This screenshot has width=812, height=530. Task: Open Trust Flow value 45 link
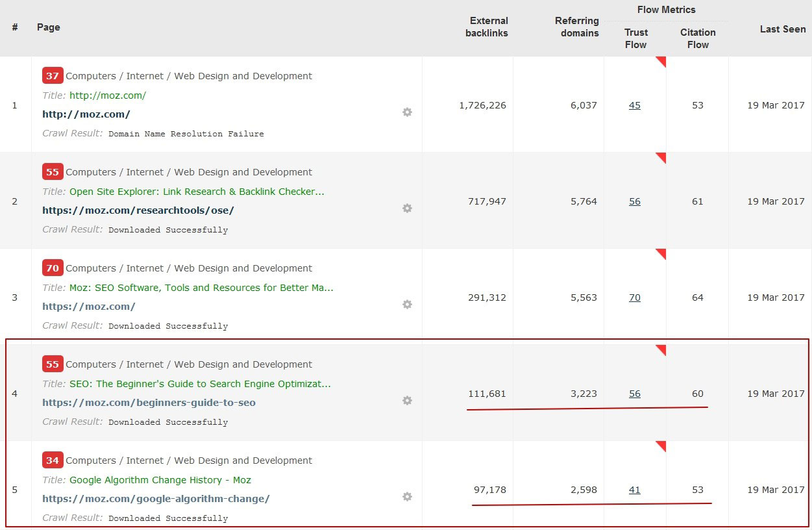635,105
